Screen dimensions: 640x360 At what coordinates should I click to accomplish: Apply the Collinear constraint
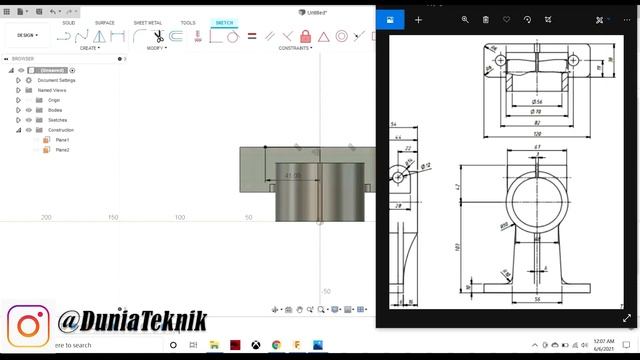click(x=359, y=37)
